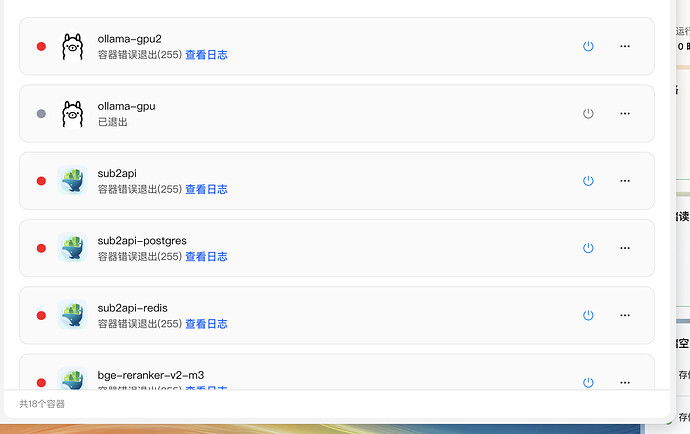Select the bge-reranker-v2-m3 container name
The image size is (690, 434).
pyautogui.click(x=151, y=375)
